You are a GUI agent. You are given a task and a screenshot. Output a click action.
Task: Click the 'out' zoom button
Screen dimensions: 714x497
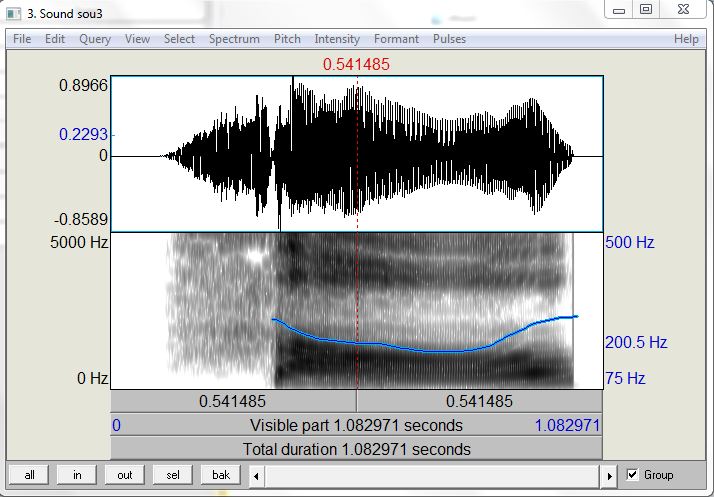click(124, 475)
